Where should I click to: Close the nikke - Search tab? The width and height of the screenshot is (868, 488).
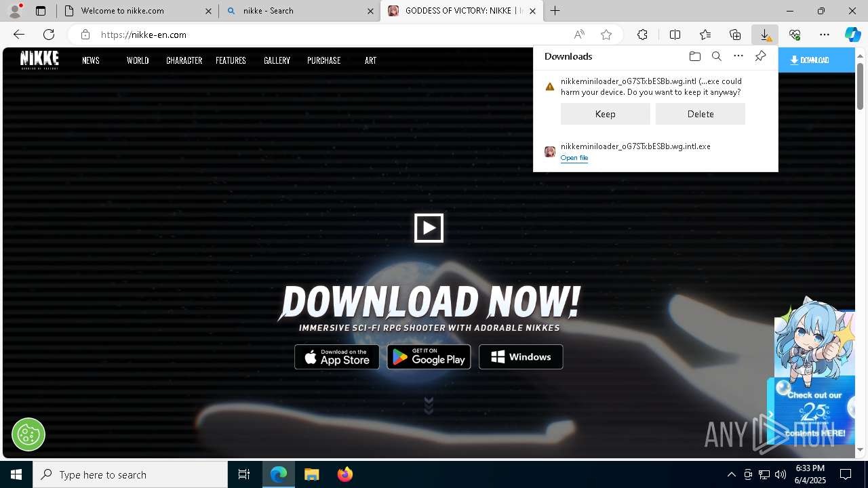[371, 11]
